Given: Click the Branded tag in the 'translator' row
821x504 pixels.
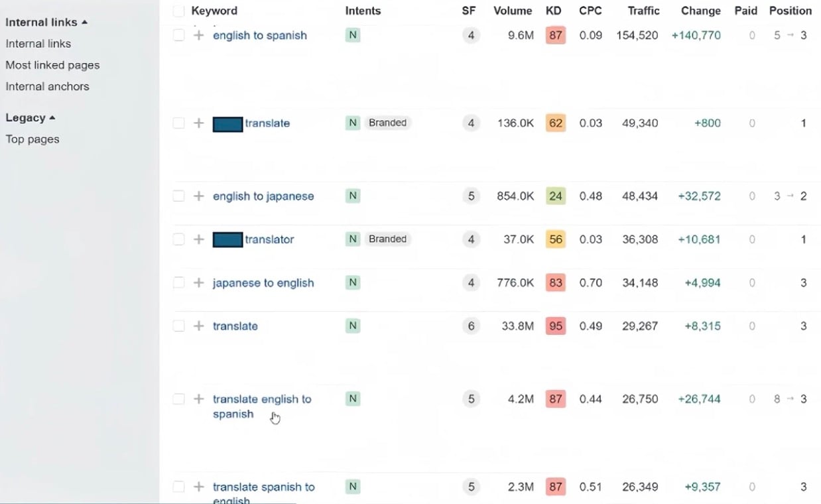Looking at the screenshot, I should 387,239.
